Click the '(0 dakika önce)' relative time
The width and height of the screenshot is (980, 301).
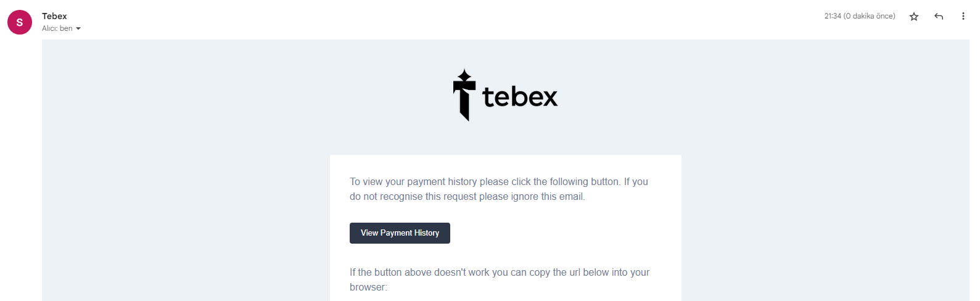869,16
